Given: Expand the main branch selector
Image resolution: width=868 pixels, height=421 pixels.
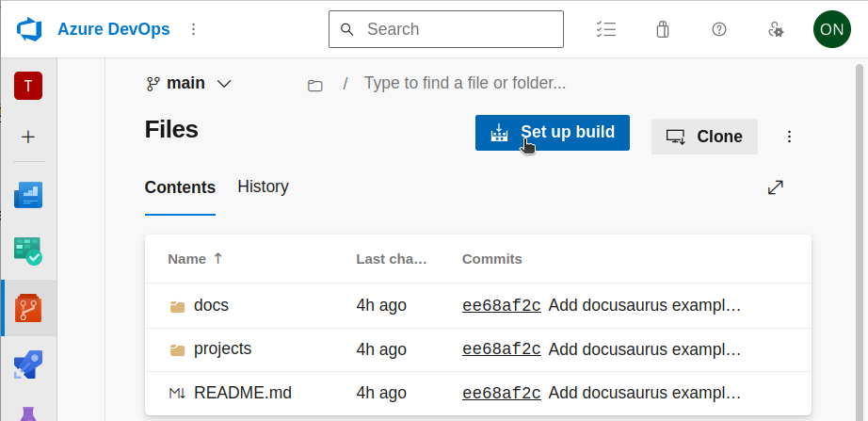Looking at the screenshot, I should coord(188,84).
